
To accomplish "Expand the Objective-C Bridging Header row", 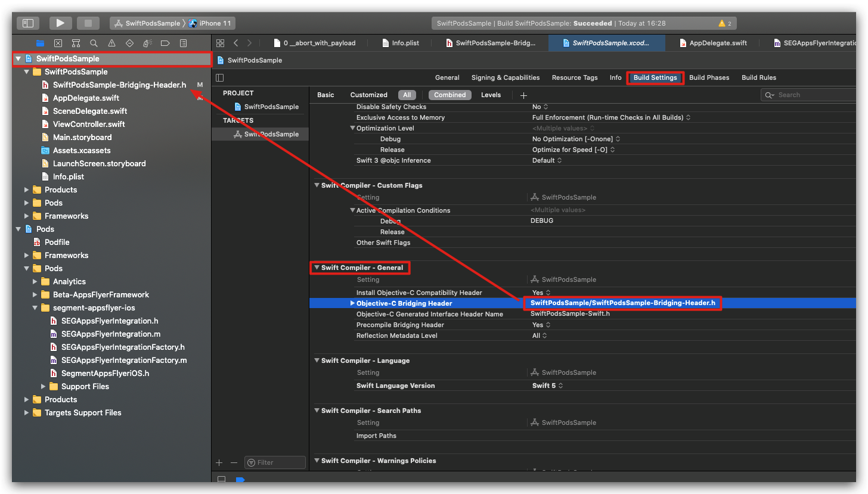I will [352, 303].
